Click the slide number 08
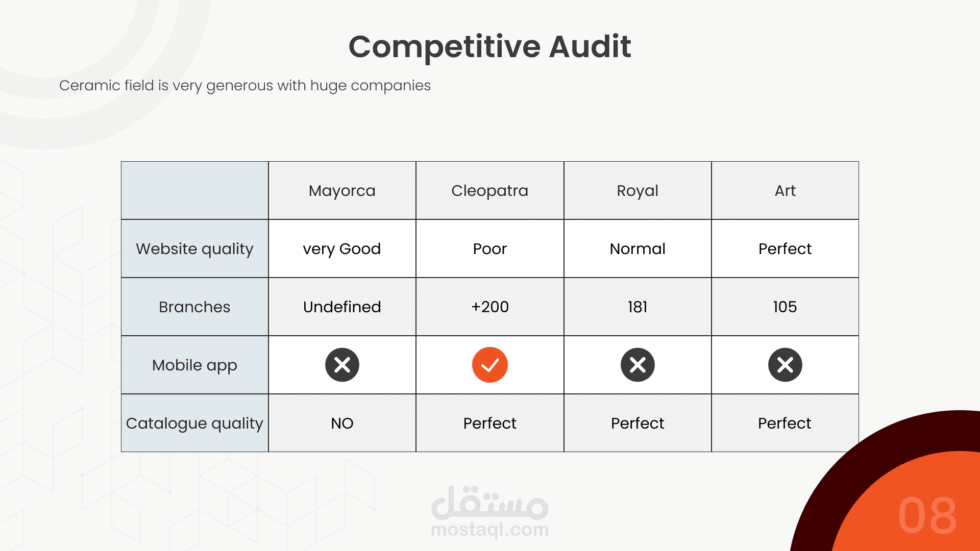This screenshot has width=980, height=551. click(927, 516)
